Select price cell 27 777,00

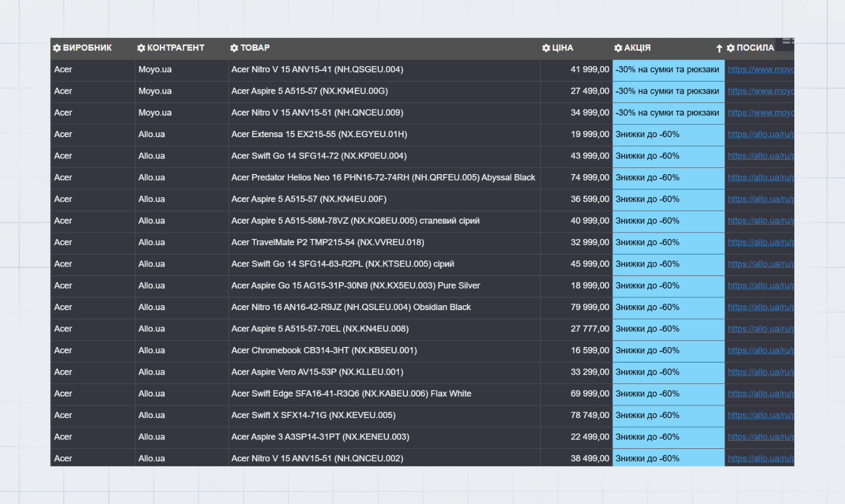[576, 329]
